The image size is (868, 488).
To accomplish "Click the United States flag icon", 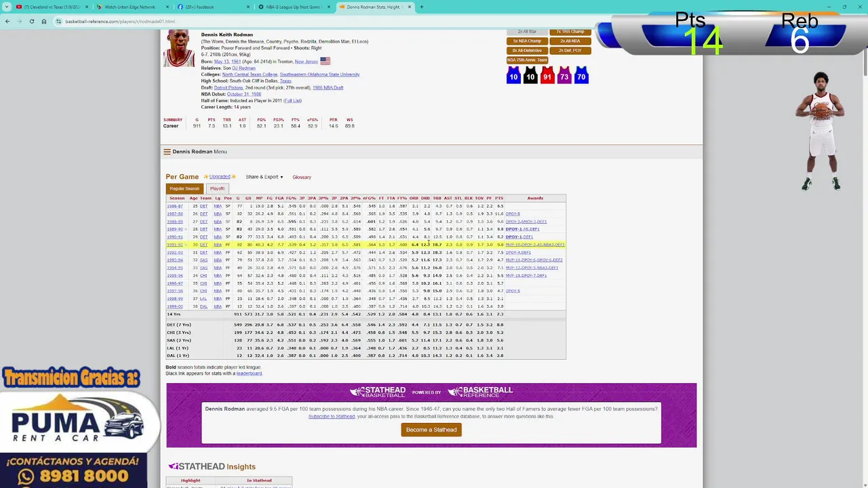I will 325,61.
